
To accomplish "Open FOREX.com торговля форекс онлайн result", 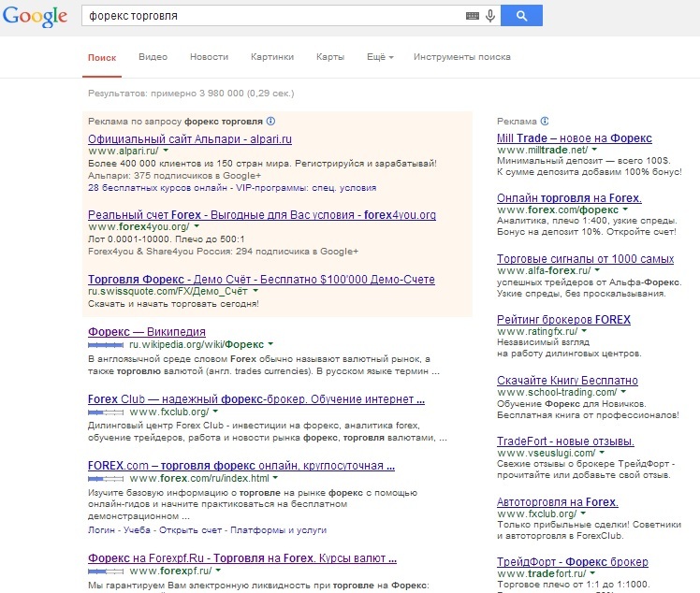I will click(241, 466).
